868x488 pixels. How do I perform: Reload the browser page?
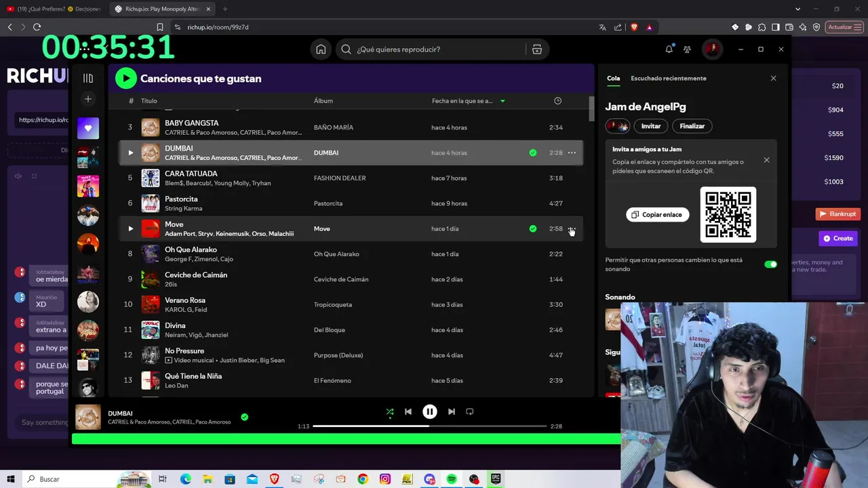click(37, 27)
